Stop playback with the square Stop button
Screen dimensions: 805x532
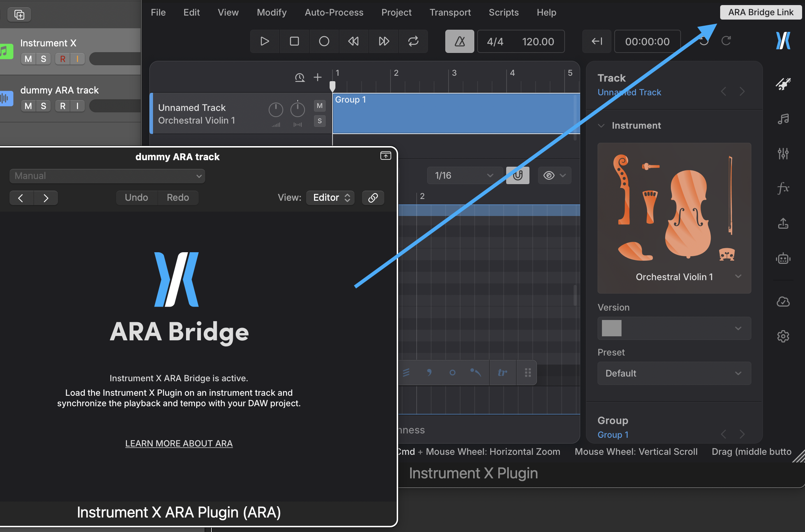[294, 41]
